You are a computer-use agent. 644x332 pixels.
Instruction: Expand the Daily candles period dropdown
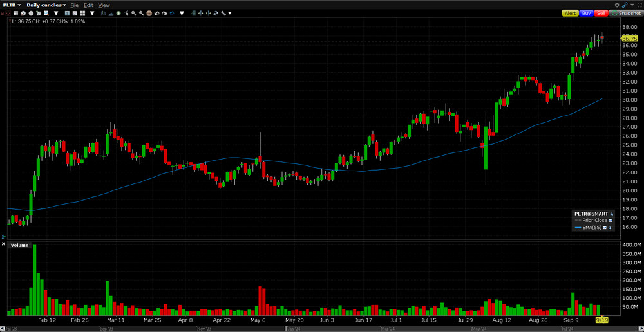pyautogui.click(x=46, y=5)
